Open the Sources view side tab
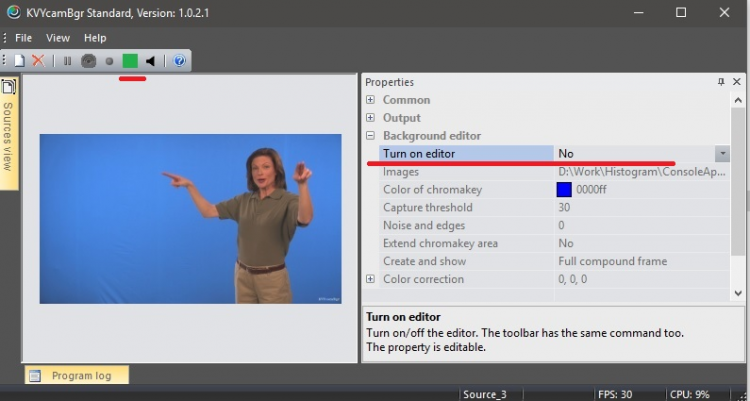This screenshot has width=750, height=401. pyautogui.click(x=9, y=132)
